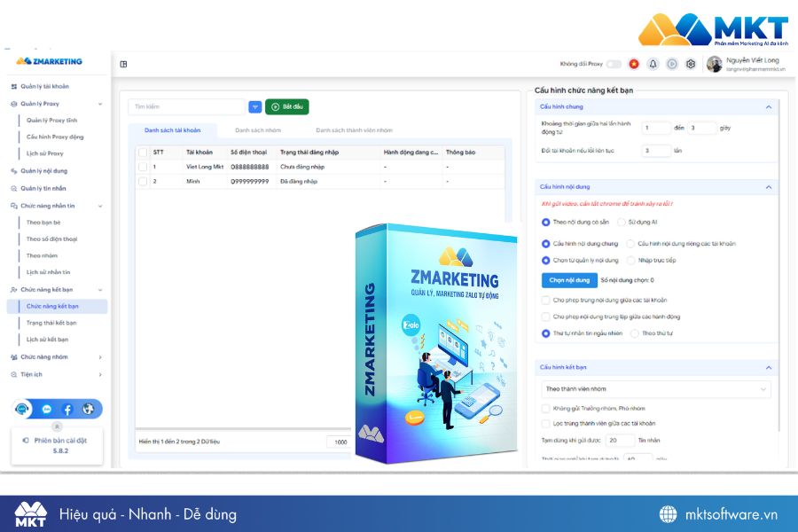Open settings gear icon in top bar
The width and height of the screenshot is (798, 532).
point(691,64)
